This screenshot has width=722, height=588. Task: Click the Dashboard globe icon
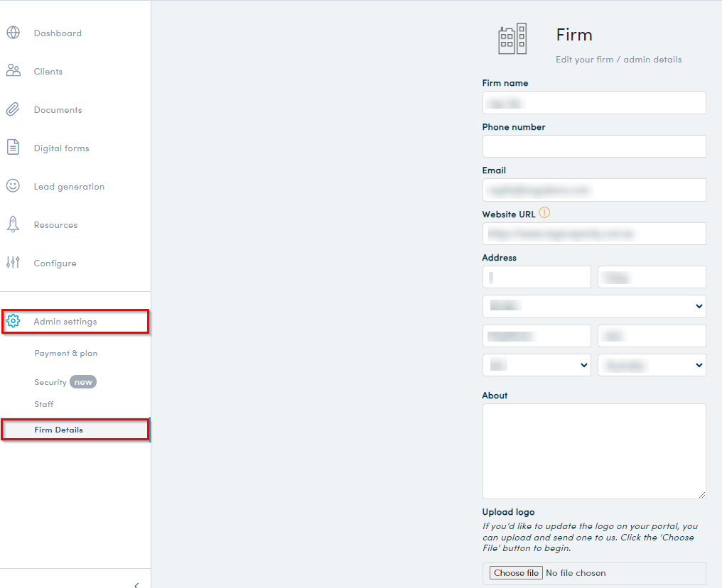13,33
